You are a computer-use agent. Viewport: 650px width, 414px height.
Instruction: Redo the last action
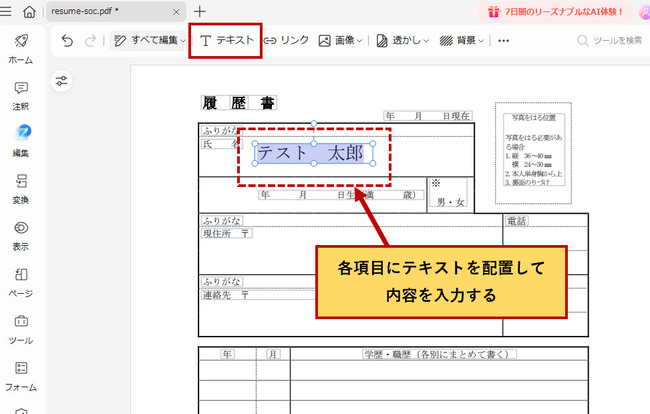[x=90, y=41]
